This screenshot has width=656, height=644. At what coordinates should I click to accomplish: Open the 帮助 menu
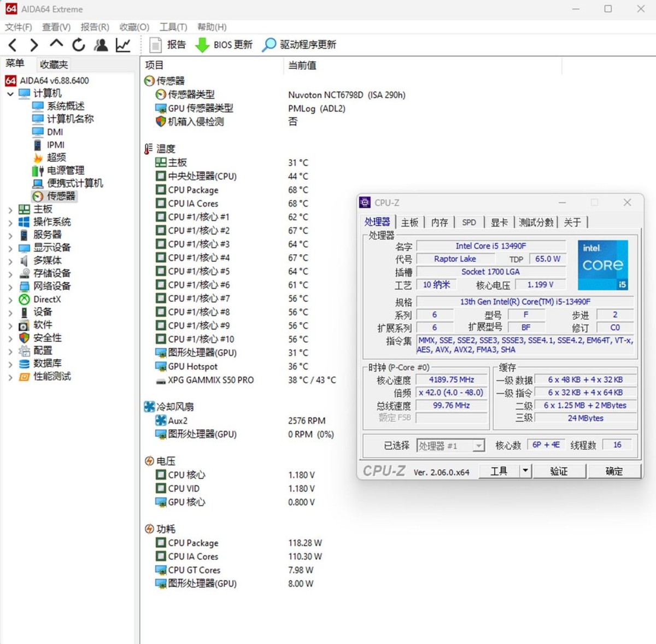pos(212,27)
